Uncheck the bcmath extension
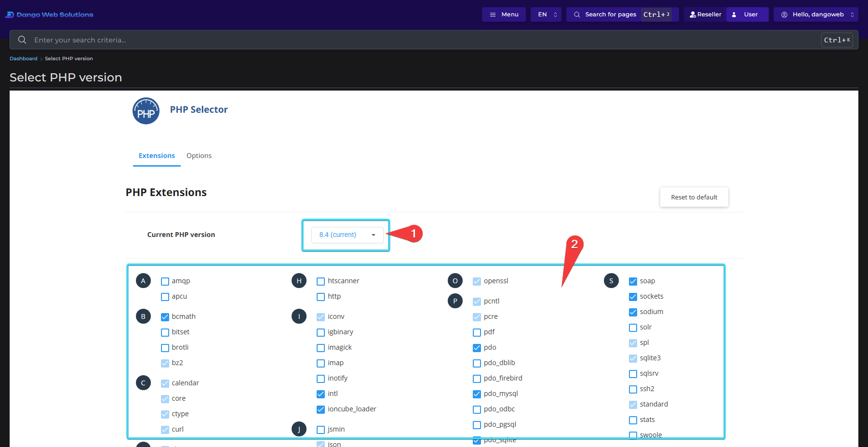This screenshot has height=447, width=868. pyautogui.click(x=165, y=317)
